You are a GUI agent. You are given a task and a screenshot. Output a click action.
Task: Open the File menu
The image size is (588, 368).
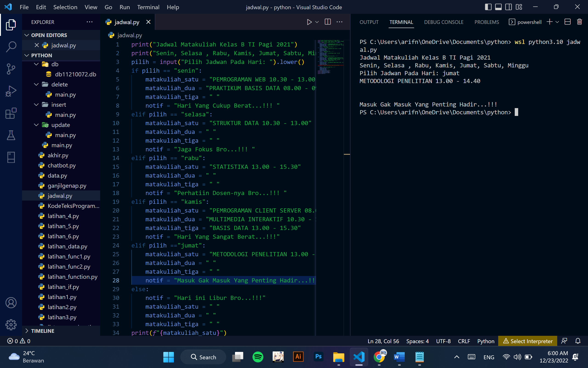(x=24, y=7)
